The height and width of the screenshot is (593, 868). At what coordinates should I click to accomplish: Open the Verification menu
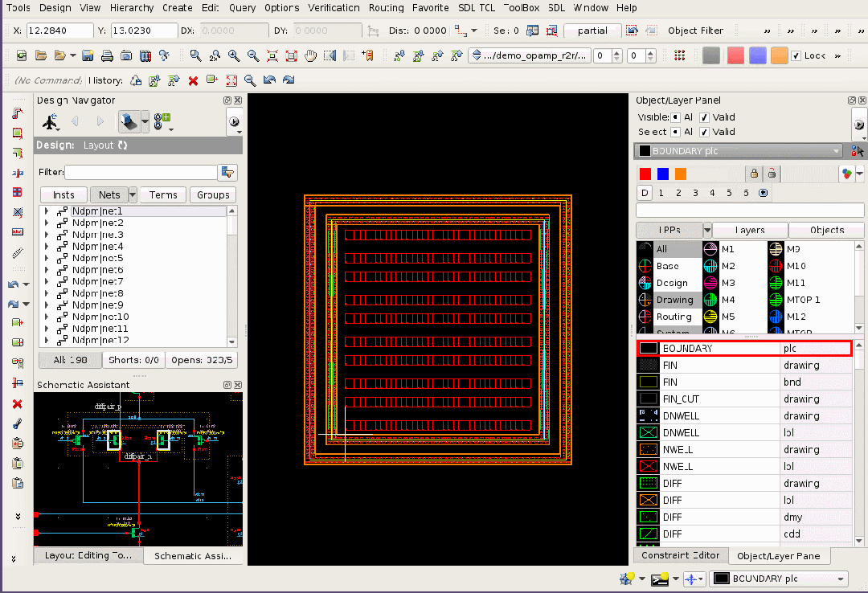pyautogui.click(x=334, y=8)
